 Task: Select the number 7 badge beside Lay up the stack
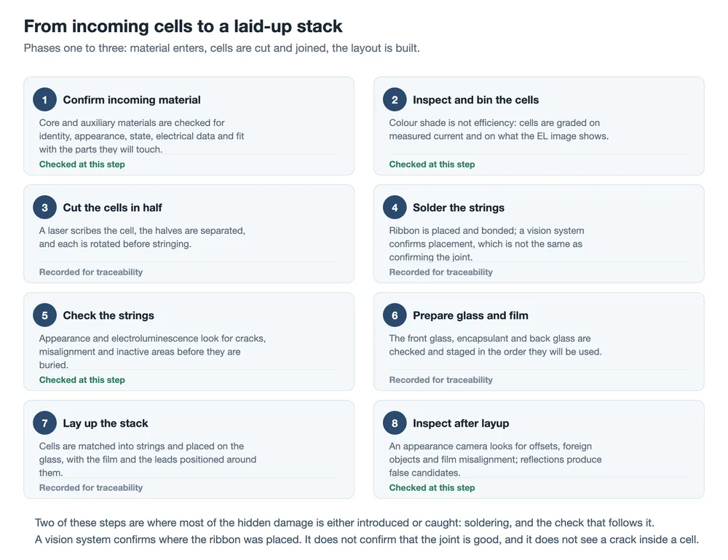pyautogui.click(x=44, y=423)
